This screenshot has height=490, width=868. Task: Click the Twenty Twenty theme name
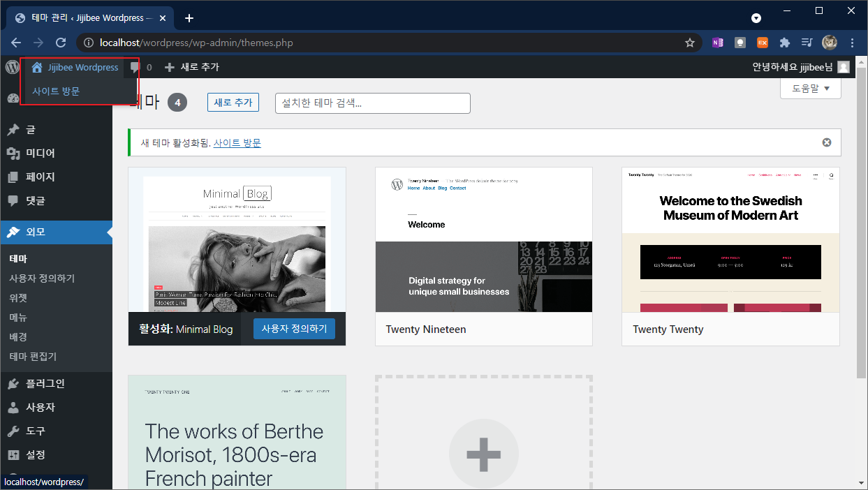(668, 329)
